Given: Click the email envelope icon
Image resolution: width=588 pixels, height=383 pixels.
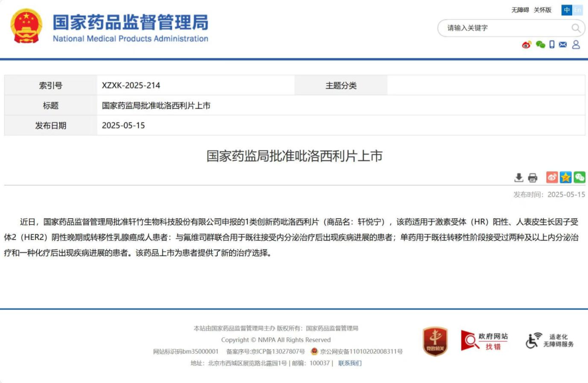Looking at the screenshot, I should coord(563,45).
